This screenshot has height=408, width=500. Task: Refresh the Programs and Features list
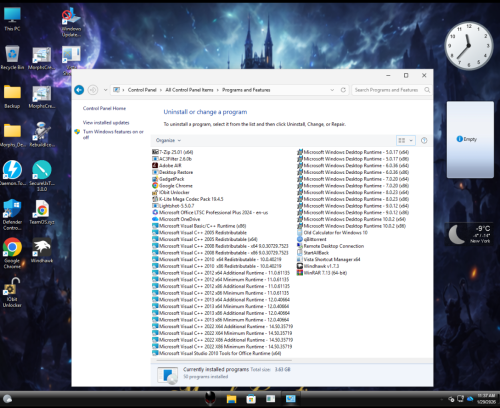click(x=343, y=90)
